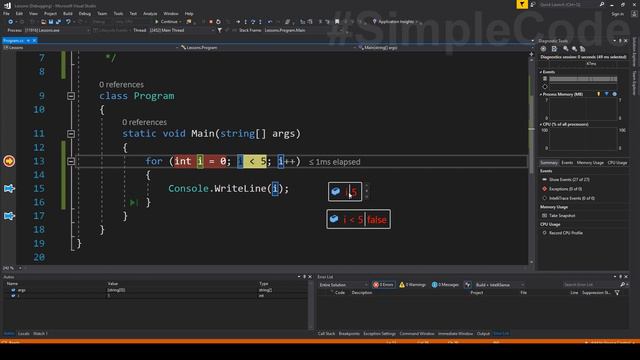Click the Save All icon in toolbar
This screenshot has width=640, height=360.
pyautogui.click(x=58, y=22)
